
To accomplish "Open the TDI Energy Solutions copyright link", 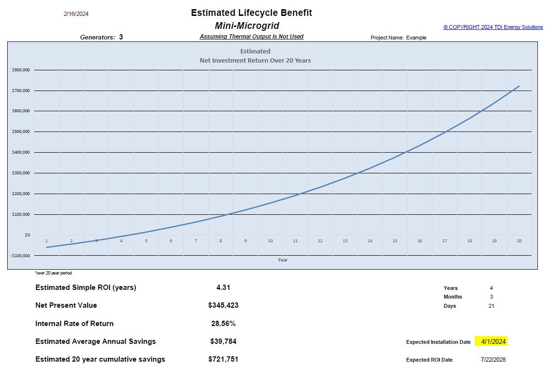I will [x=493, y=27].
